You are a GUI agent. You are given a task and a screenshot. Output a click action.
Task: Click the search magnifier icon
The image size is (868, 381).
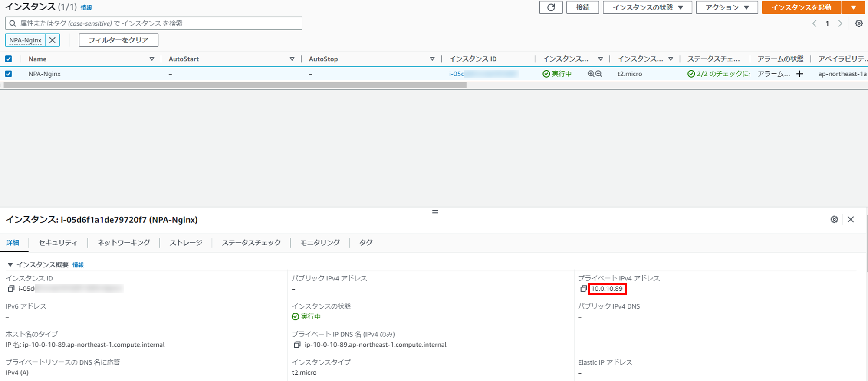point(13,23)
